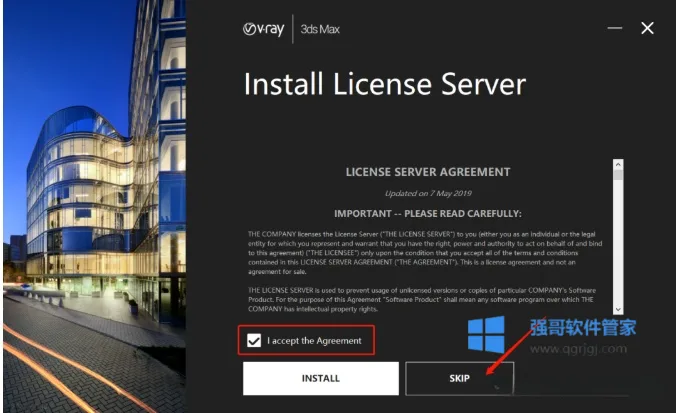This screenshot has width=676, height=413.
Task: Click the agreement scrollbar up arrow
Action: (618, 164)
